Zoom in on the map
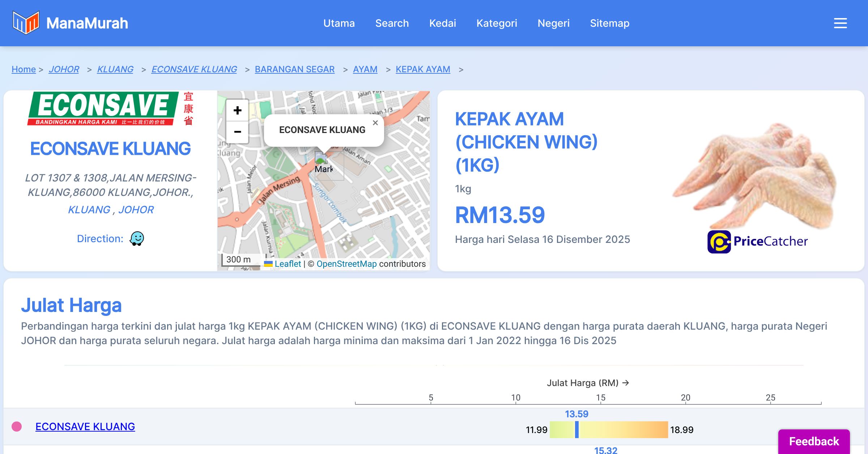The image size is (868, 454). (237, 110)
